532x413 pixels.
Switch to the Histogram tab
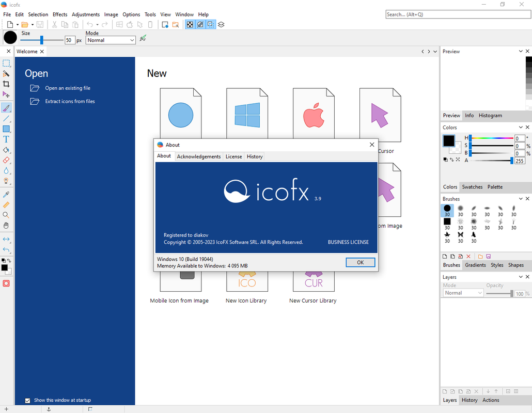[x=490, y=116]
